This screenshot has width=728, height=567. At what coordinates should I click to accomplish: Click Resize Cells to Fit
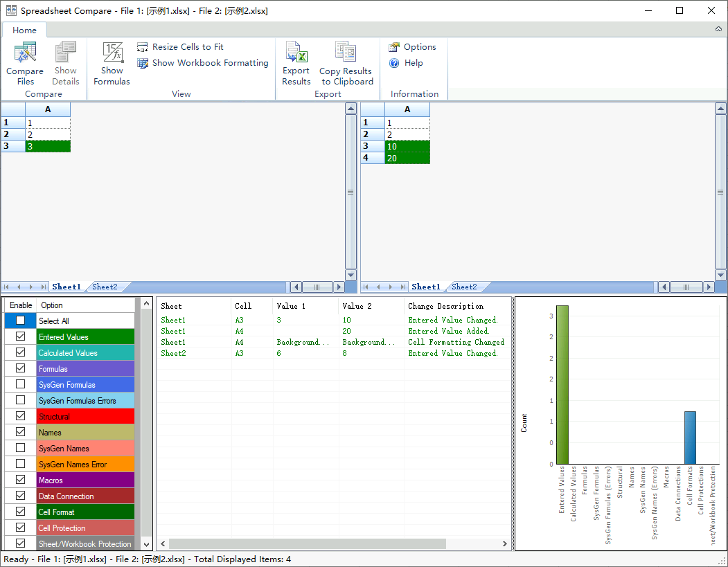click(x=180, y=47)
